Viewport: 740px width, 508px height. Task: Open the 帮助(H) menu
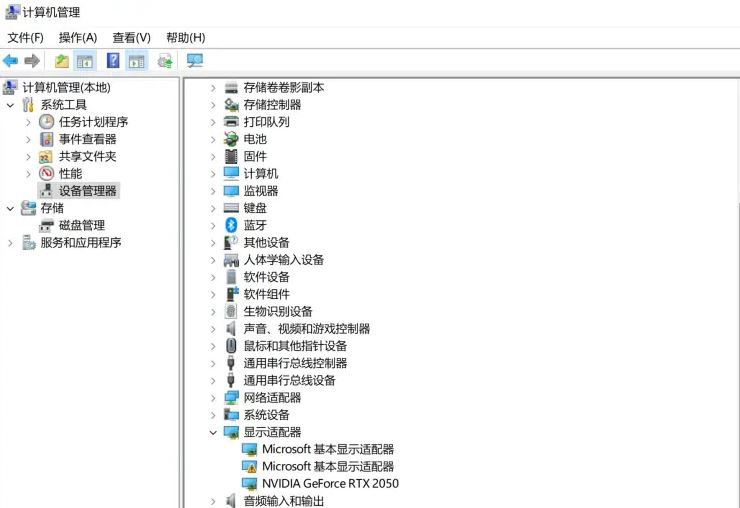coord(185,37)
